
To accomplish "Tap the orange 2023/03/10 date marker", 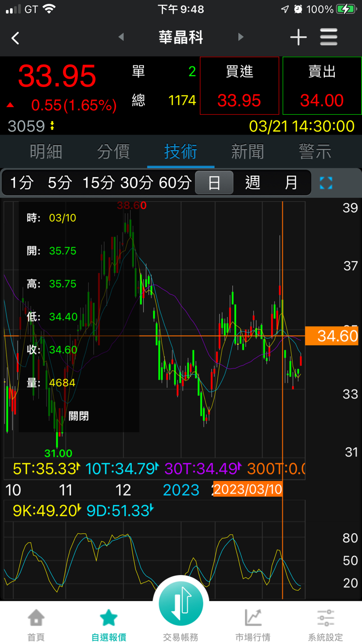I will point(248,489).
